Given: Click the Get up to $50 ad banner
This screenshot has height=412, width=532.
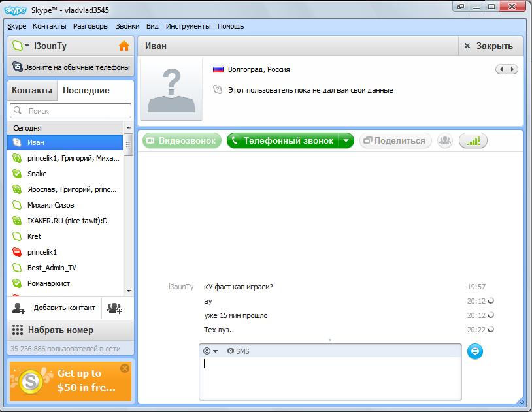Looking at the screenshot, I should (71, 381).
